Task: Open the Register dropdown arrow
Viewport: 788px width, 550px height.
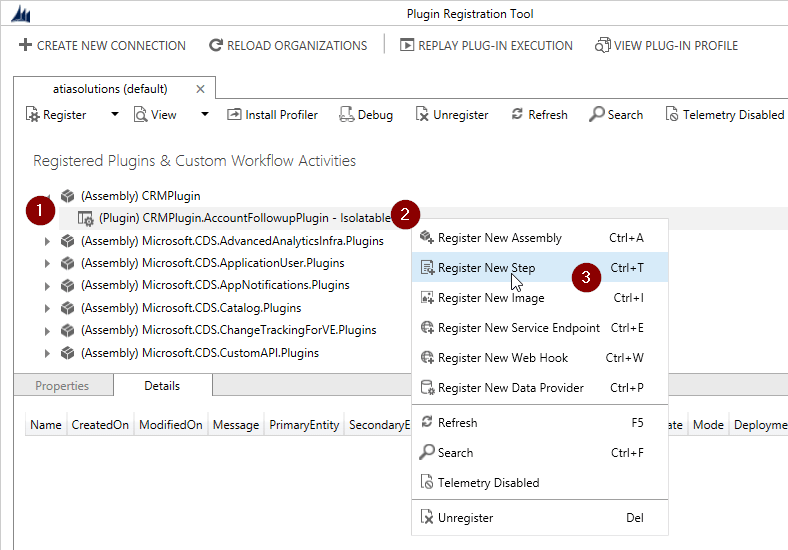Action: point(114,115)
